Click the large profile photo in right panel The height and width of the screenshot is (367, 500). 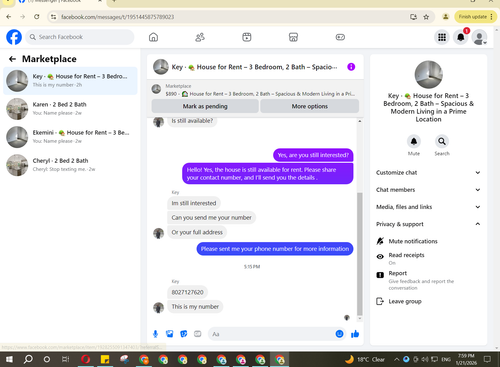tap(428, 75)
